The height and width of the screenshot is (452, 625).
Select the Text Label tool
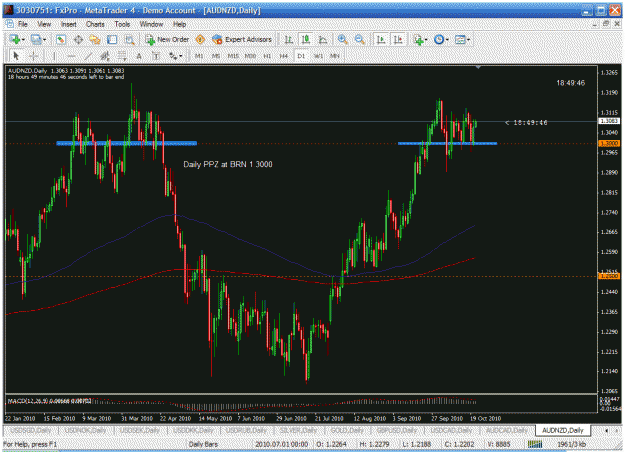click(x=156, y=56)
